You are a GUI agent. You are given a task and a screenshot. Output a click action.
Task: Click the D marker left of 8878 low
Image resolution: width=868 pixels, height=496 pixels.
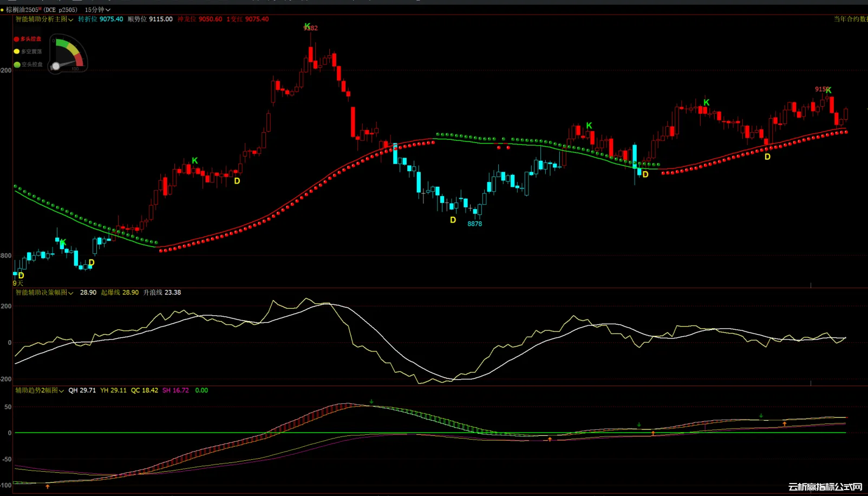click(453, 220)
